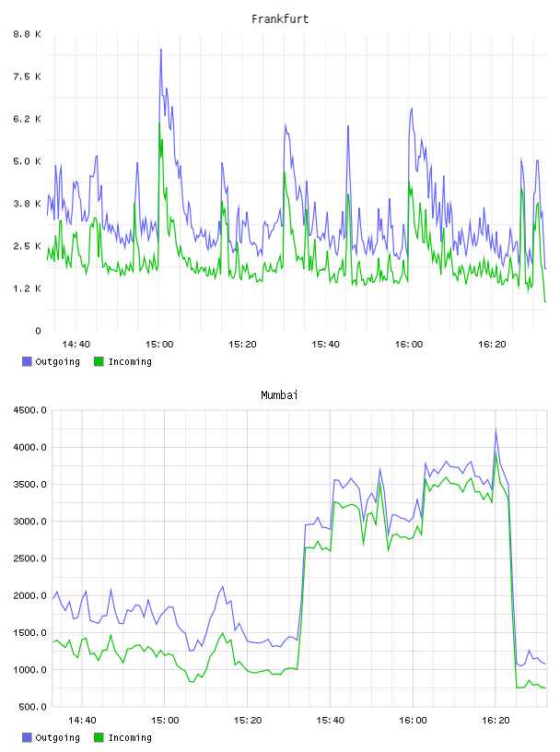Screen dimensions: 560x752
Task: Click the 1.2 K axis label
Action: tap(27, 288)
